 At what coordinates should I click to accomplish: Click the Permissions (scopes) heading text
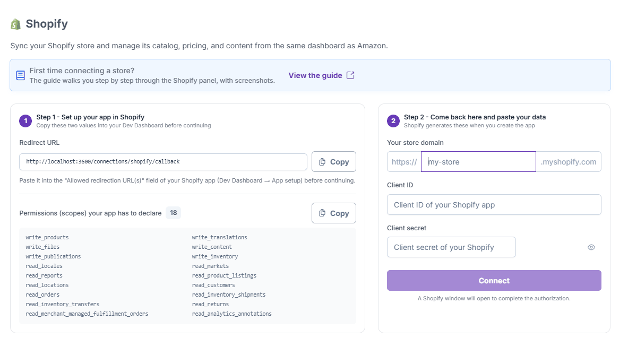coord(91,213)
